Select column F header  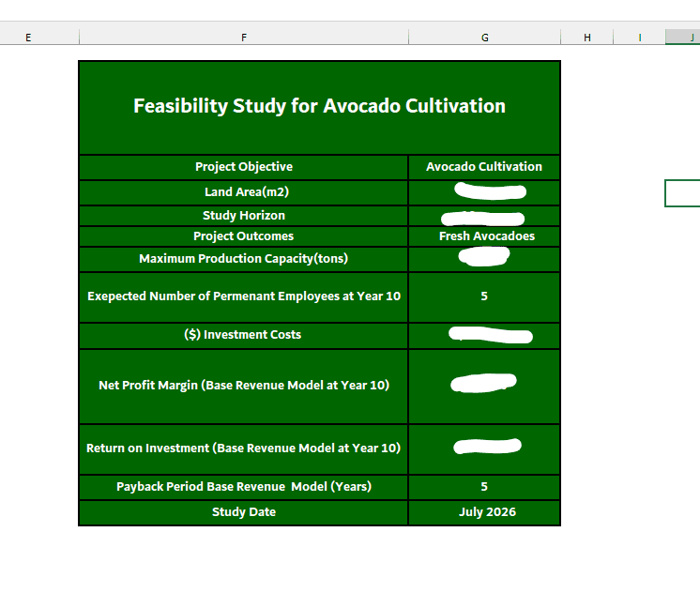[244, 38]
